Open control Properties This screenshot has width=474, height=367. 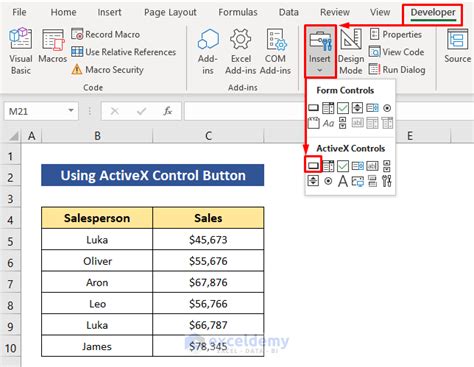(x=396, y=34)
